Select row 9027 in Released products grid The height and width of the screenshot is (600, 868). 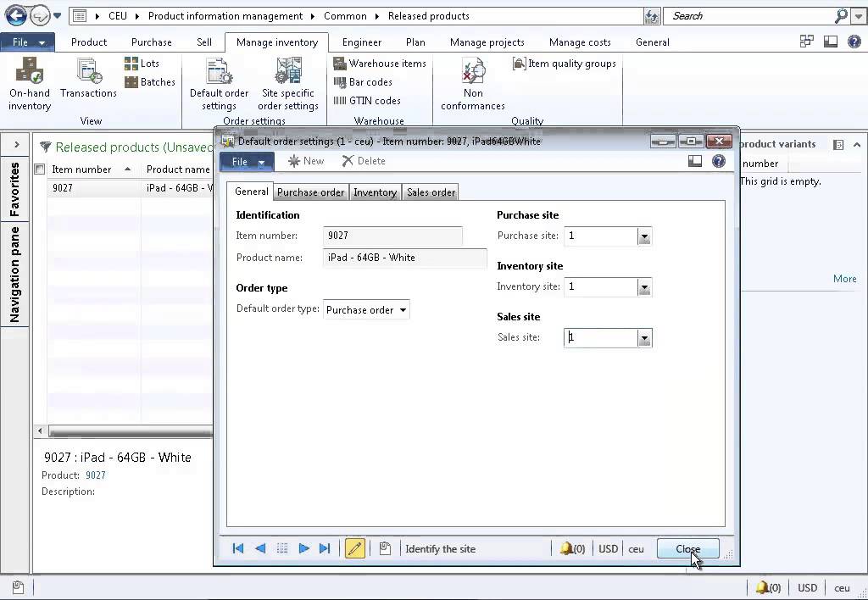(130, 188)
